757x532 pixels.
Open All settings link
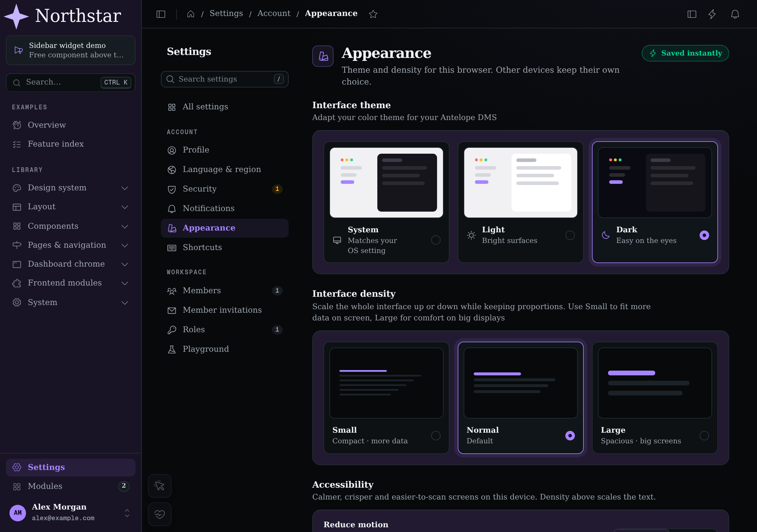(x=224, y=107)
